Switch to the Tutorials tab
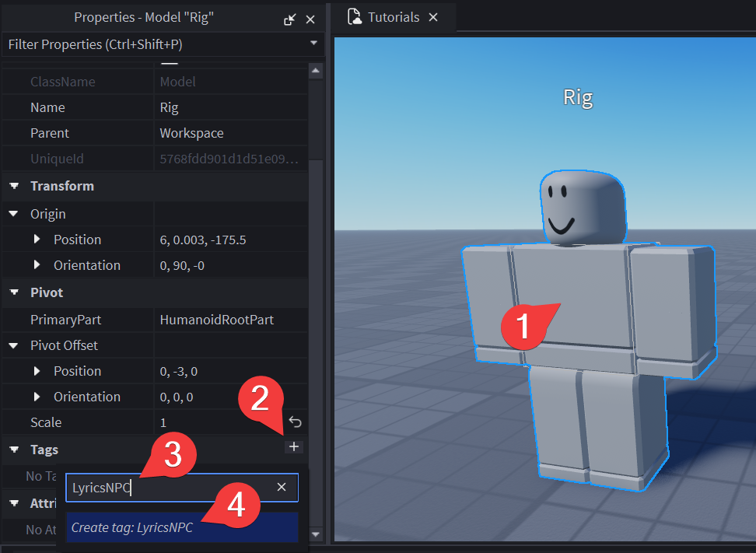This screenshot has width=756, height=553. [x=393, y=17]
